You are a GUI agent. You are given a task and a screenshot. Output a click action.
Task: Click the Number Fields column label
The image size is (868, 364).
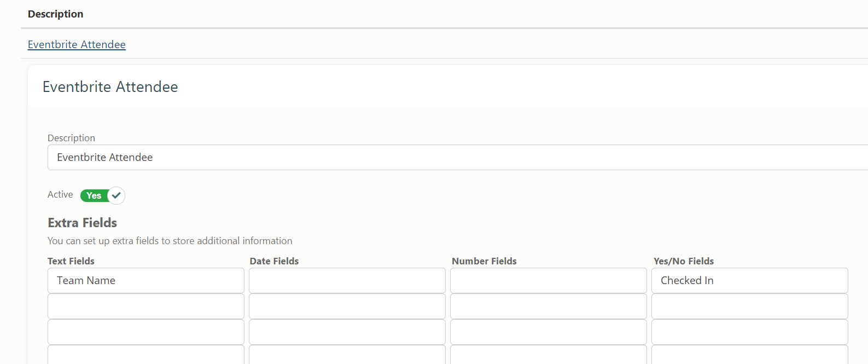[484, 261]
